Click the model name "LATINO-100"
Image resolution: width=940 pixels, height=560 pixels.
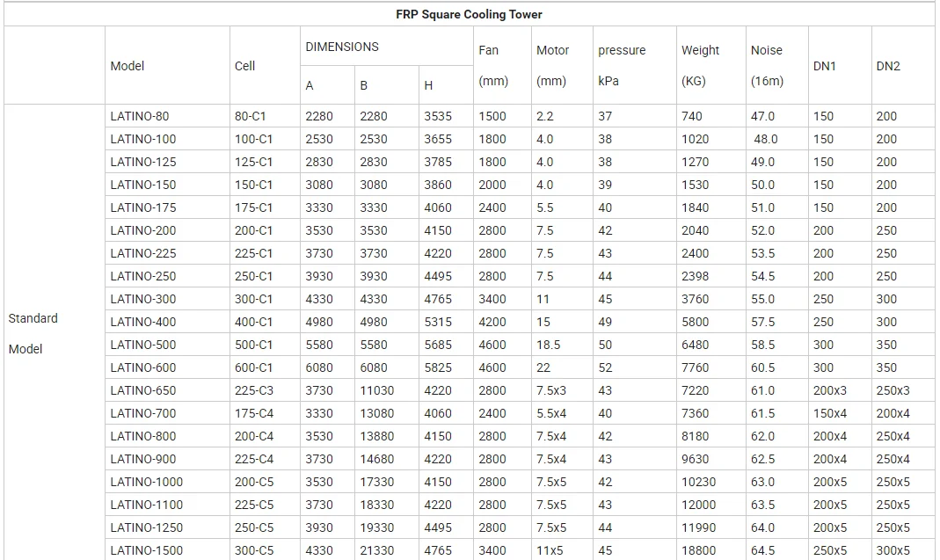[x=143, y=139]
